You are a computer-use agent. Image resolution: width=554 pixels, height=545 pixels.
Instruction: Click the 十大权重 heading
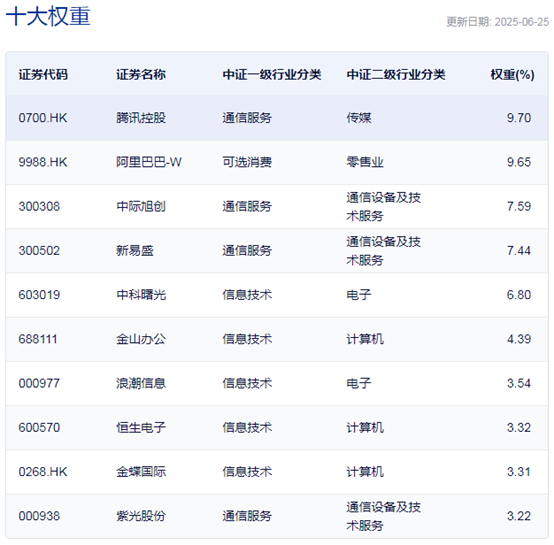pos(48,16)
